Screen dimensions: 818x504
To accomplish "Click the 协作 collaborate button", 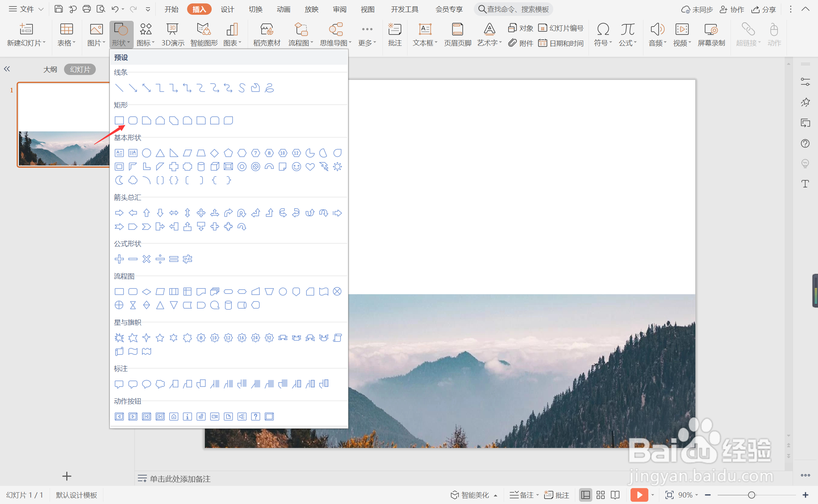I will point(732,9).
